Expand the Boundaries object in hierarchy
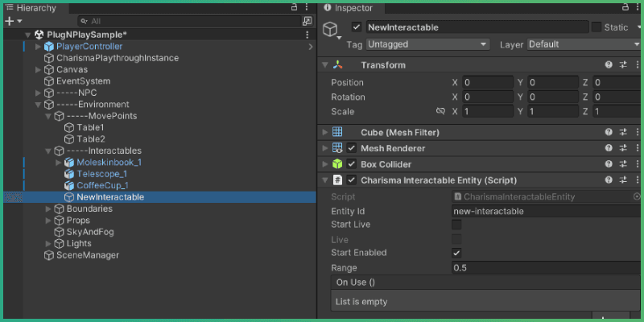Image resolution: width=644 pixels, height=322 pixels. (48, 208)
